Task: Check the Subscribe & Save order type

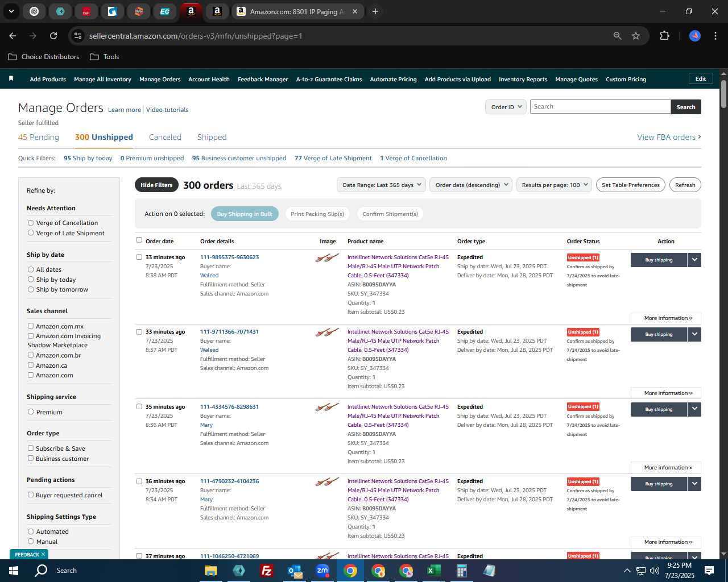Action: (31, 448)
